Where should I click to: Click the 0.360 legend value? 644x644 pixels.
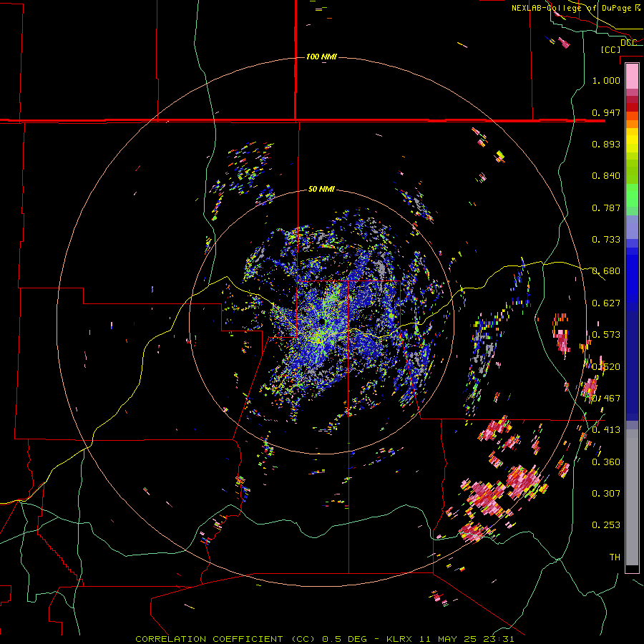(606, 462)
